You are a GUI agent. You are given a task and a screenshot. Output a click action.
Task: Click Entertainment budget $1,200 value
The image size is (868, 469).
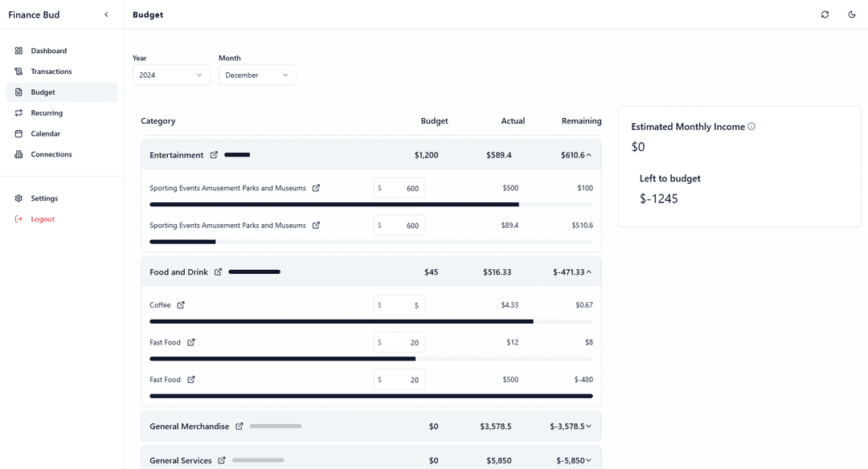[x=426, y=156]
